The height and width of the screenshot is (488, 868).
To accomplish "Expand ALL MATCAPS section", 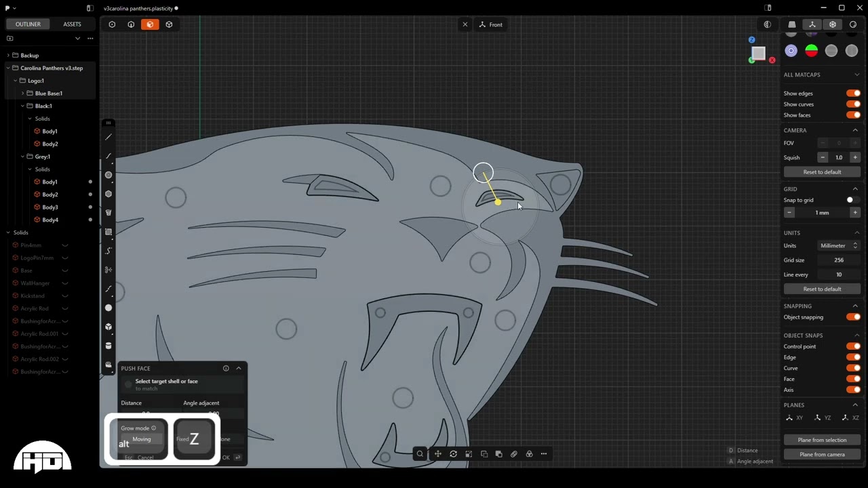I will (856, 75).
